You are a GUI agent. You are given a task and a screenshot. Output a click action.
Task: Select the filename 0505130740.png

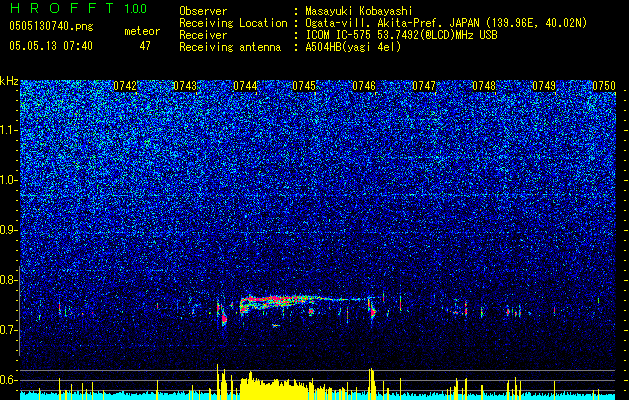51,26
